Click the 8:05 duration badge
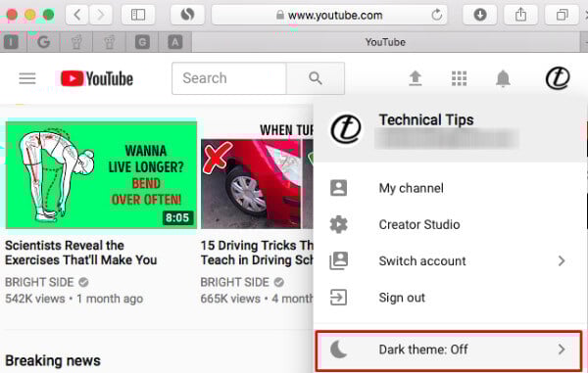 (177, 217)
